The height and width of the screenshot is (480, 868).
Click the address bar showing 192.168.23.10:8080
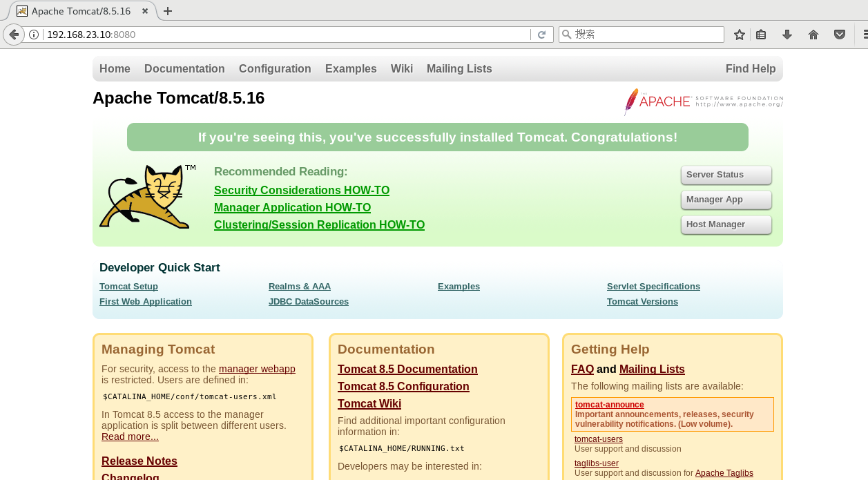[287, 35]
